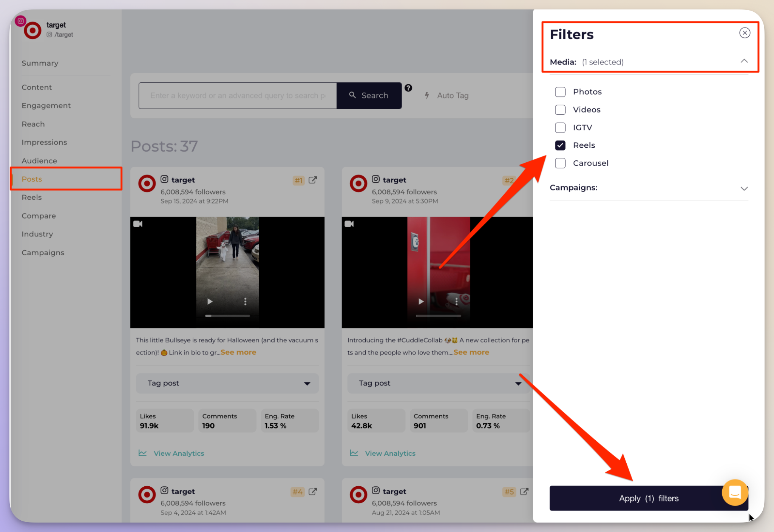
Task: Navigate to the Reels section in sidebar
Action: (32, 197)
